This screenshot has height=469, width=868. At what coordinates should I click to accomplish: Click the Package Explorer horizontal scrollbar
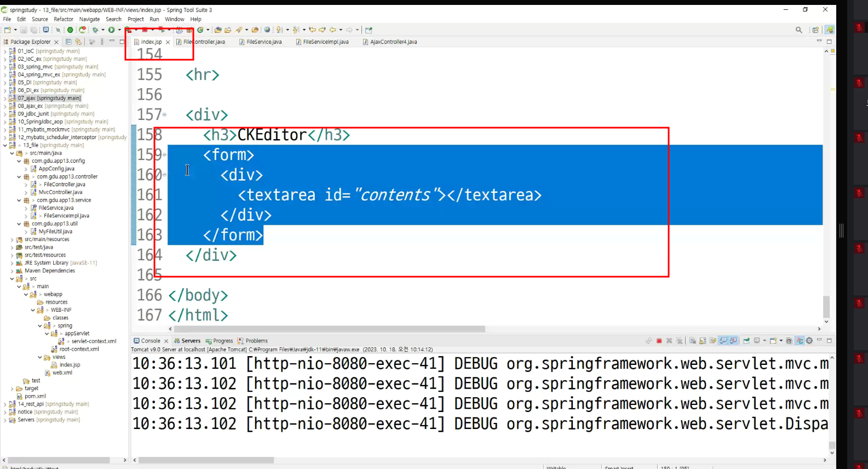click(x=59, y=460)
